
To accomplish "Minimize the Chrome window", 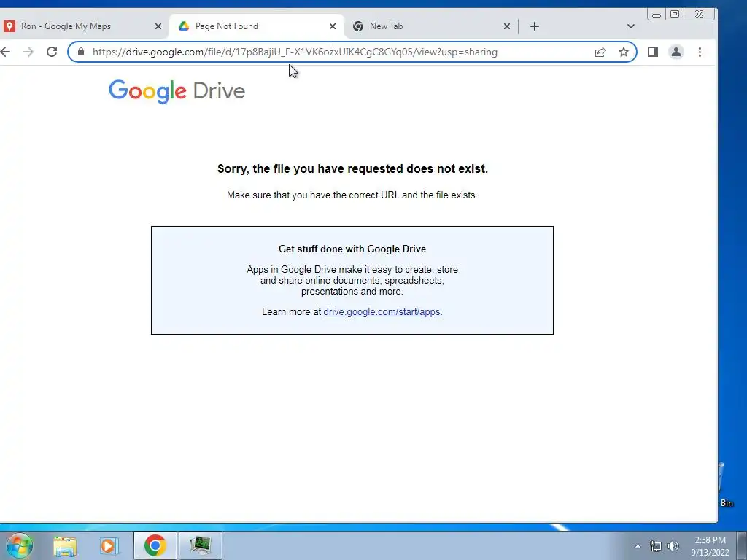I will [656, 15].
